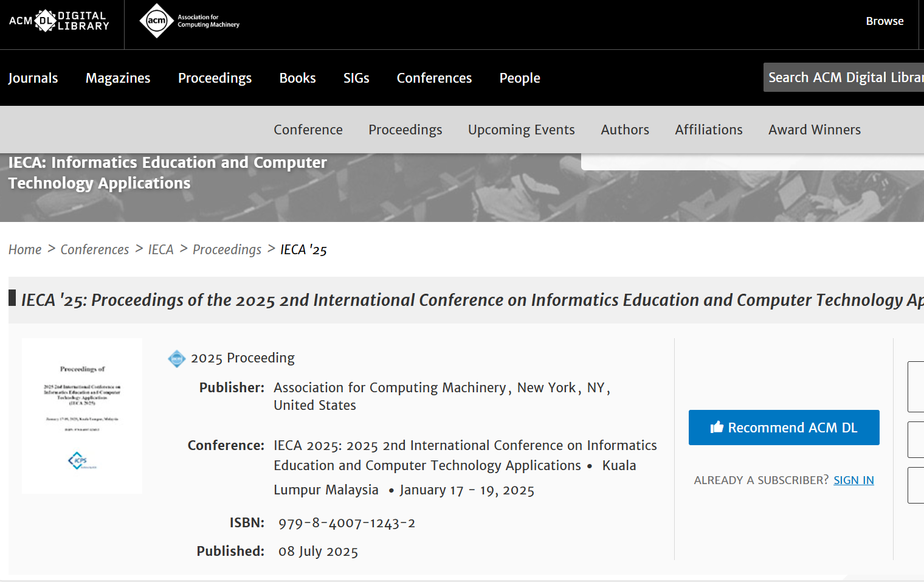This screenshot has height=582, width=924.
Task: Switch to the Award Winners tab
Action: [815, 130]
